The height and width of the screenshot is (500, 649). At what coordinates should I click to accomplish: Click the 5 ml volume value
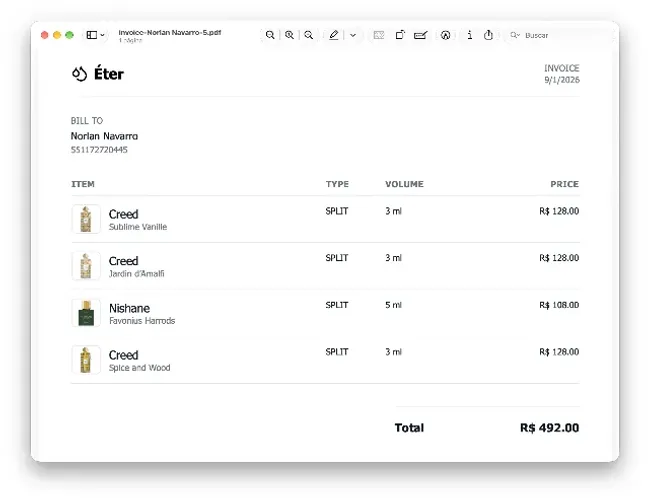coord(393,305)
